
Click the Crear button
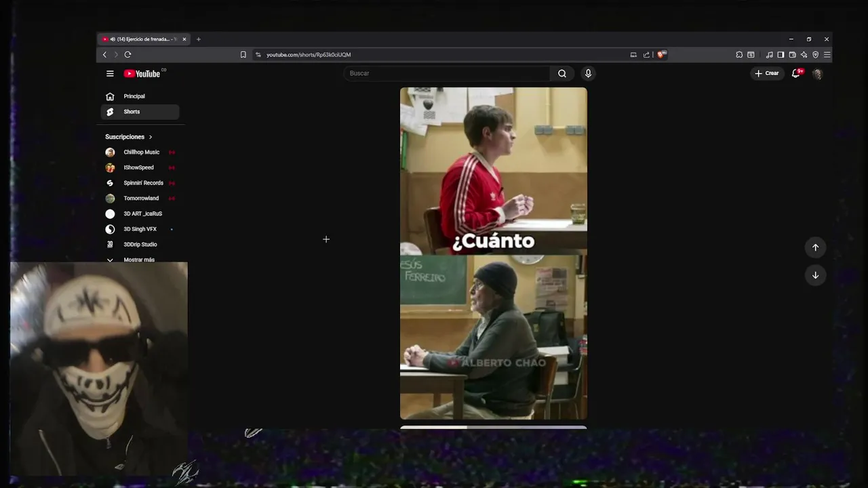point(767,73)
